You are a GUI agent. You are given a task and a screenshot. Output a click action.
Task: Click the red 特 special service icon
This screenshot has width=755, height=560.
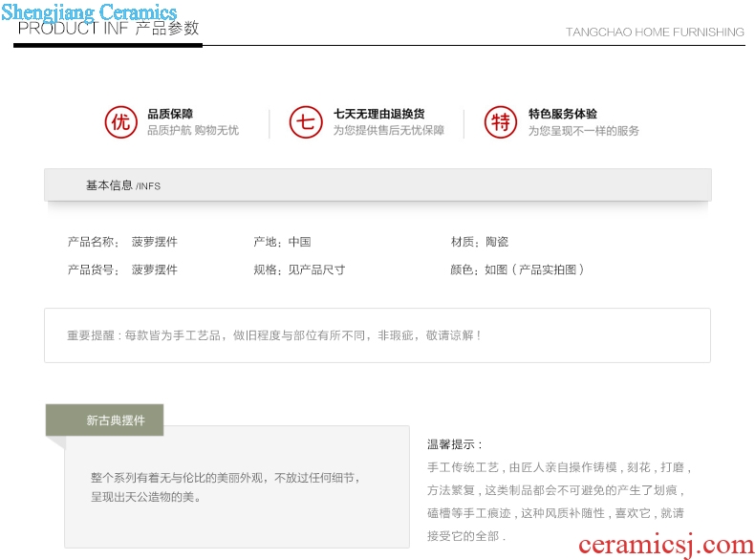tap(500, 122)
